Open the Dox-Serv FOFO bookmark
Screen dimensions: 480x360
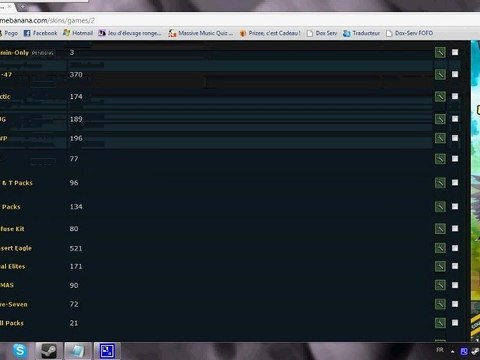[410, 33]
